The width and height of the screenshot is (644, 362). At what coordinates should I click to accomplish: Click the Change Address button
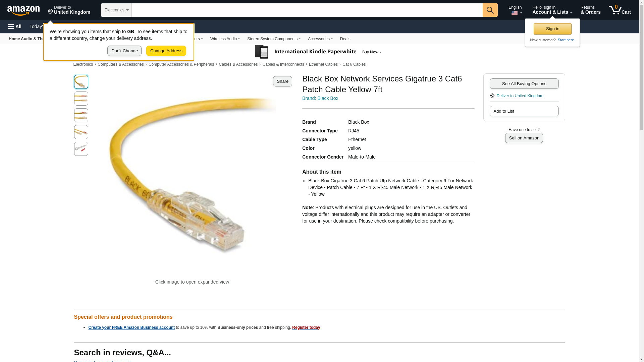[166, 51]
